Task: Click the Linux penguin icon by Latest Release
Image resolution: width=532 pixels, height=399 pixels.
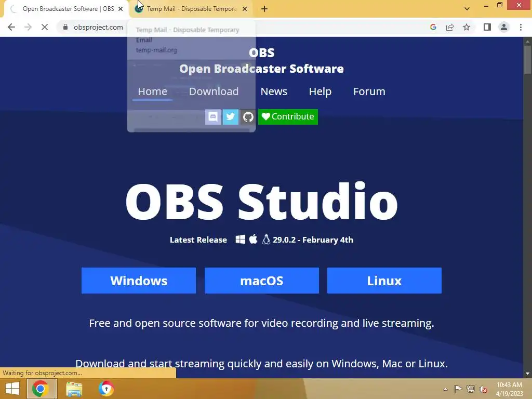Action: 266,240
